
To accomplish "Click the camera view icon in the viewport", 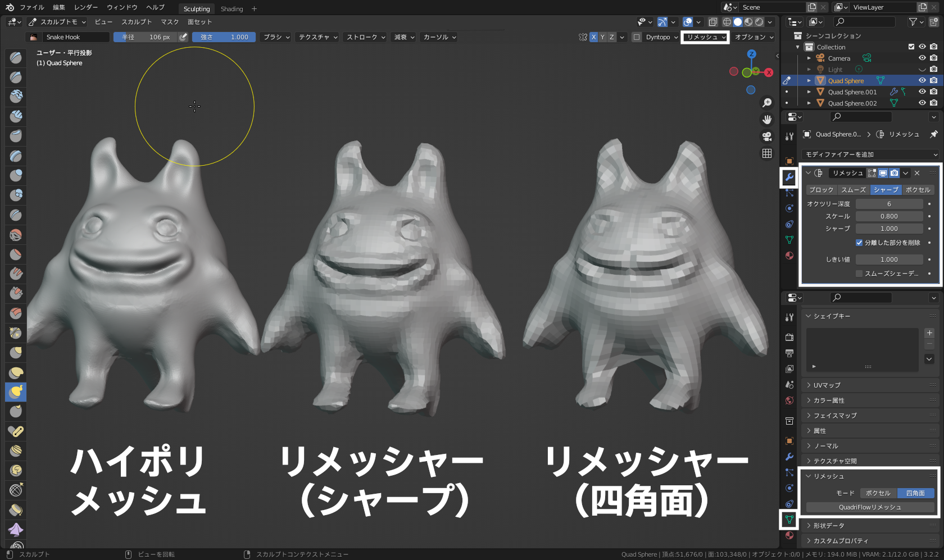I will [766, 136].
